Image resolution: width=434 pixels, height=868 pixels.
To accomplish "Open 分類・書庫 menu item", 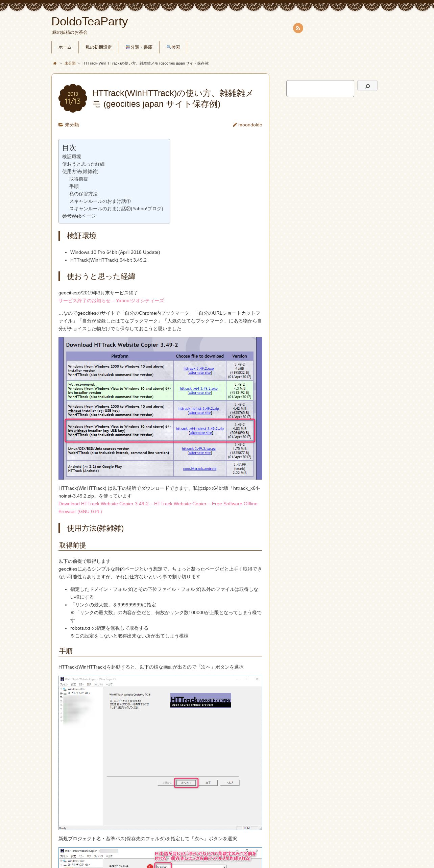I will (x=139, y=47).
